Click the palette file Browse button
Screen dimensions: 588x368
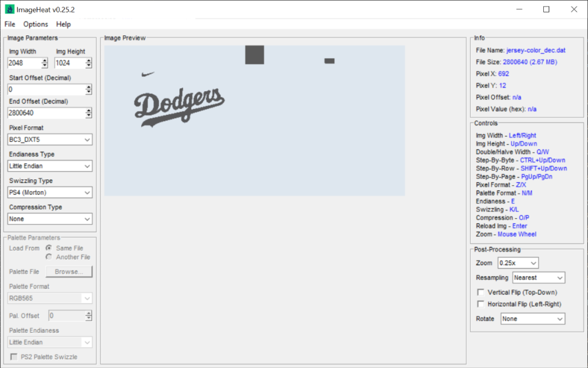pyautogui.click(x=69, y=272)
